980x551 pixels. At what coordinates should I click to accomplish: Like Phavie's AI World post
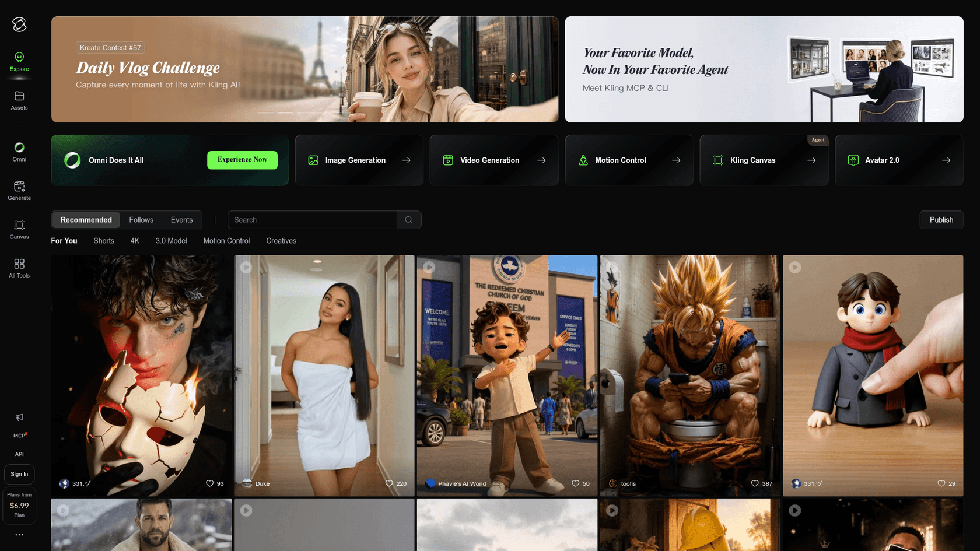[576, 483]
